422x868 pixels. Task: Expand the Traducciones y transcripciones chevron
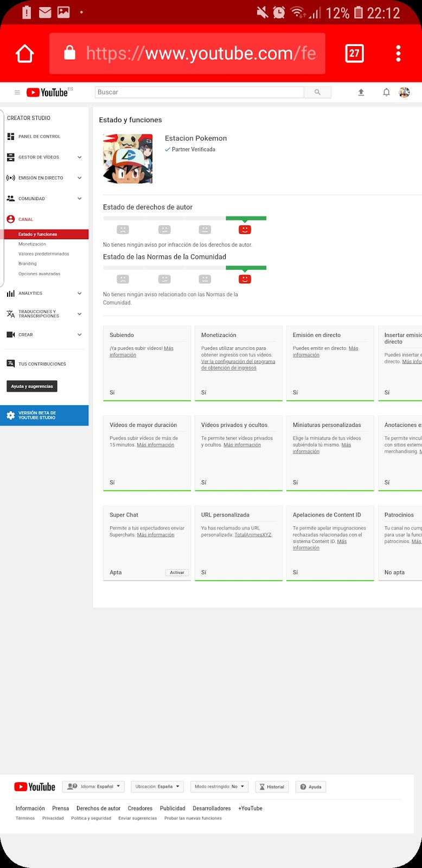[x=80, y=314]
